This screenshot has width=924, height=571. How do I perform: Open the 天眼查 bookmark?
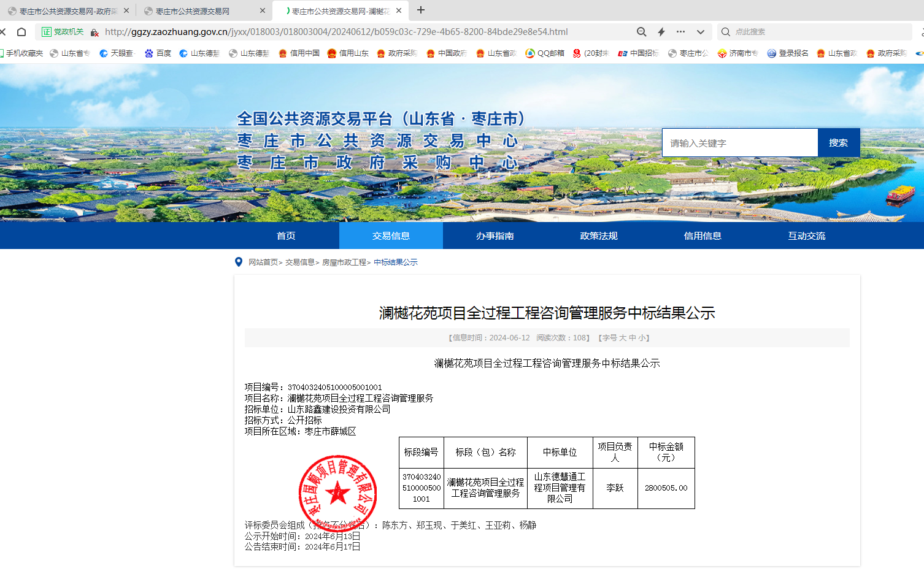[117, 53]
